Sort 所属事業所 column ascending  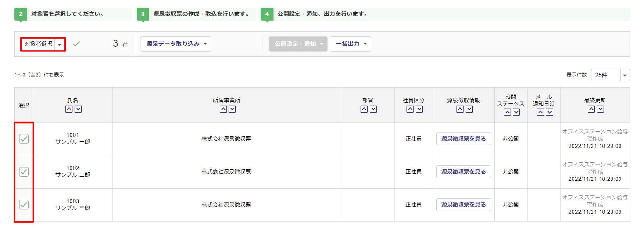click(x=223, y=109)
